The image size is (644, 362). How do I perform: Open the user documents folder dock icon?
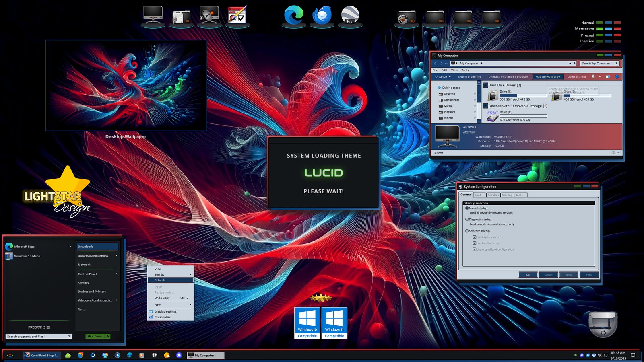181,16
